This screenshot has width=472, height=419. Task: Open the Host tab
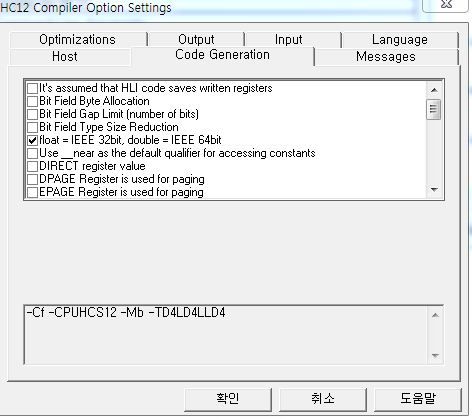[x=65, y=56]
